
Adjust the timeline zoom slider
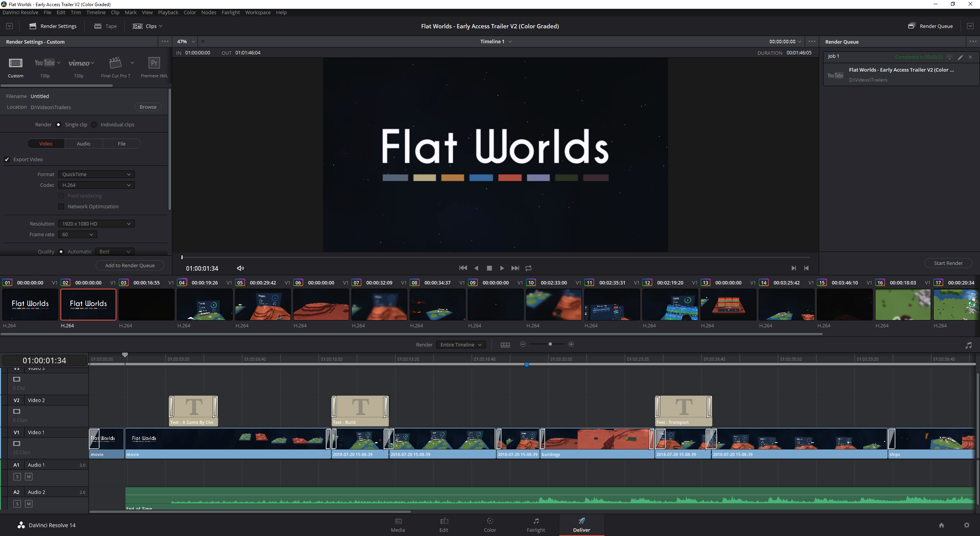coord(550,344)
